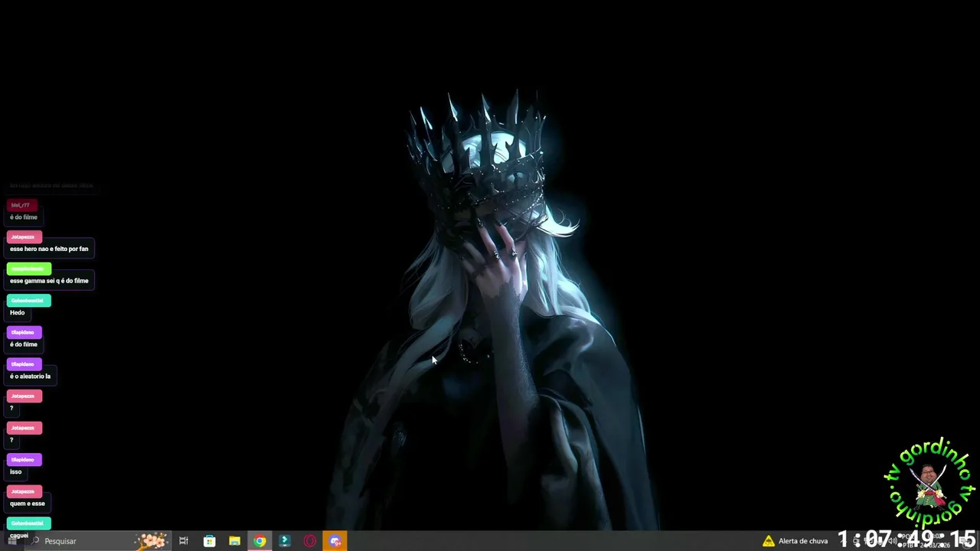Open the Windows Start menu
Image resolution: width=980 pixels, height=551 pixels.
click(12, 541)
